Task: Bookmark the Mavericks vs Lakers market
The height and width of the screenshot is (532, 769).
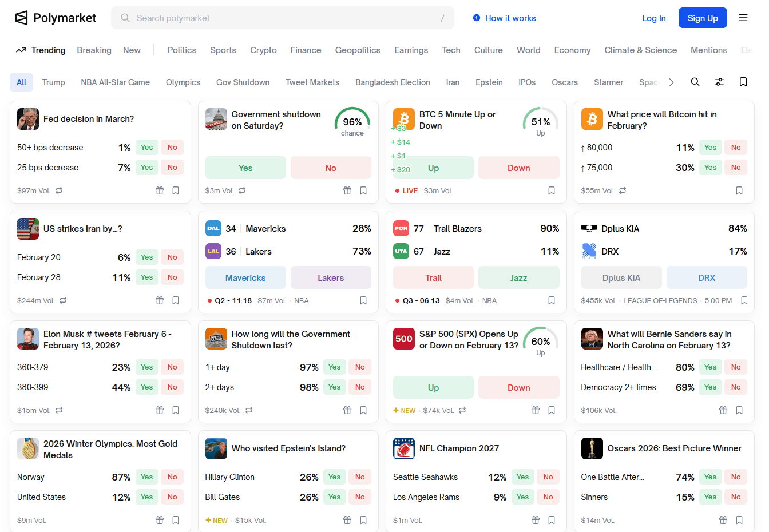Action: click(x=363, y=300)
